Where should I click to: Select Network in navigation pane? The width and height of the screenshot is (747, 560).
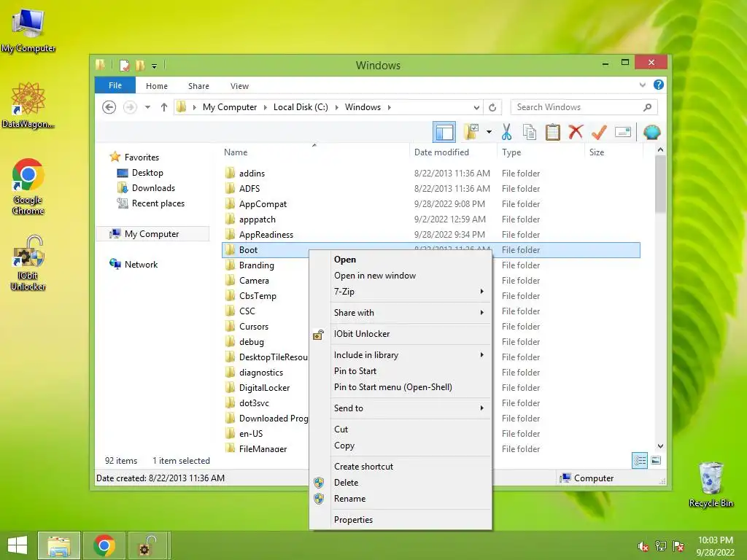[141, 264]
